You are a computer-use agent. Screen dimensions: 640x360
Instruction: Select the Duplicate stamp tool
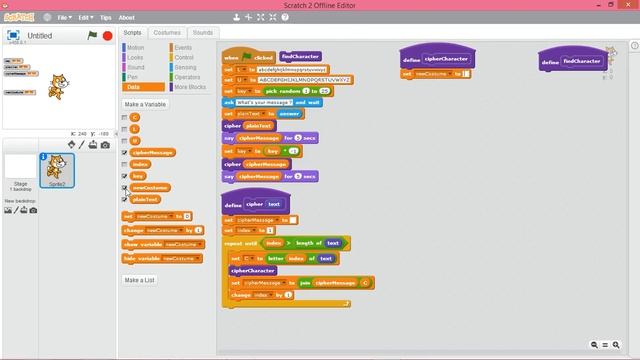click(x=236, y=17)
